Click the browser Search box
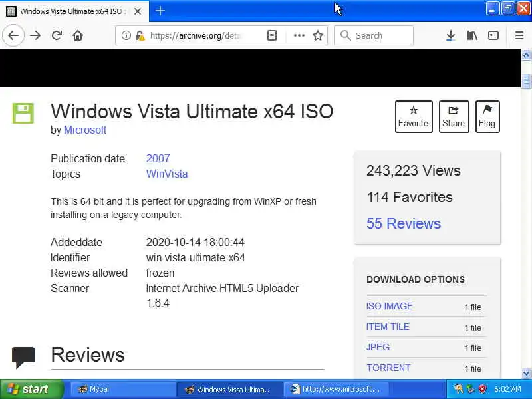The height and width of the screenshot is (399, 532). [x=374, y=35]
